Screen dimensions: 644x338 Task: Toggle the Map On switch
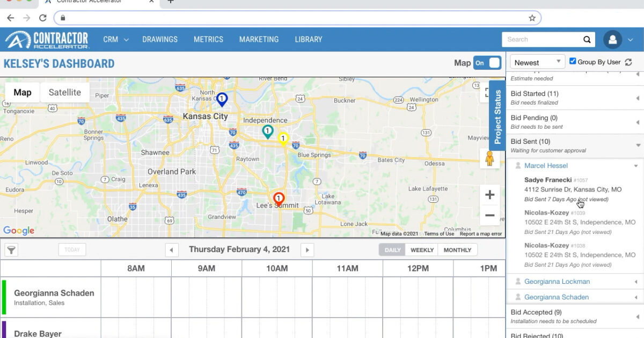pyautogui.click(x=487, y=63)
